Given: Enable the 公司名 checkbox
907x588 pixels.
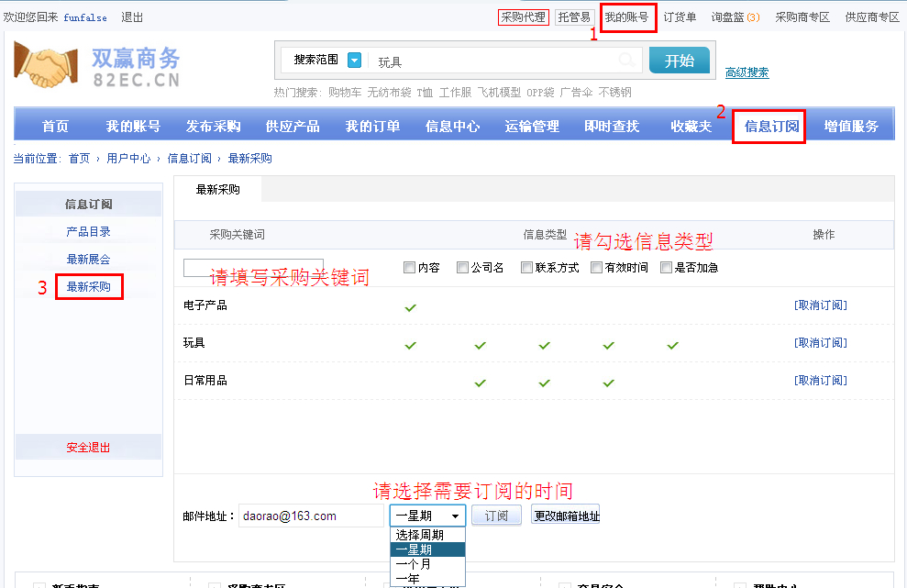Looking at the screenshot, I should tap(463, 268).
